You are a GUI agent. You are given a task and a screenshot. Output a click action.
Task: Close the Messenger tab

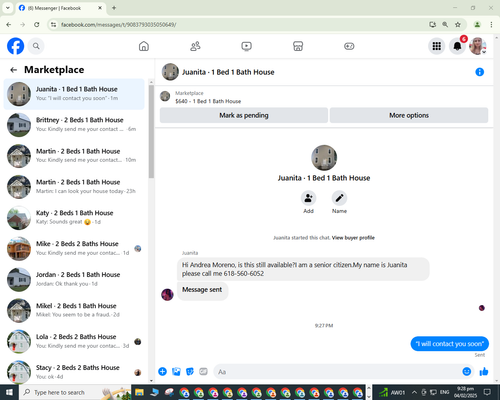100,8
